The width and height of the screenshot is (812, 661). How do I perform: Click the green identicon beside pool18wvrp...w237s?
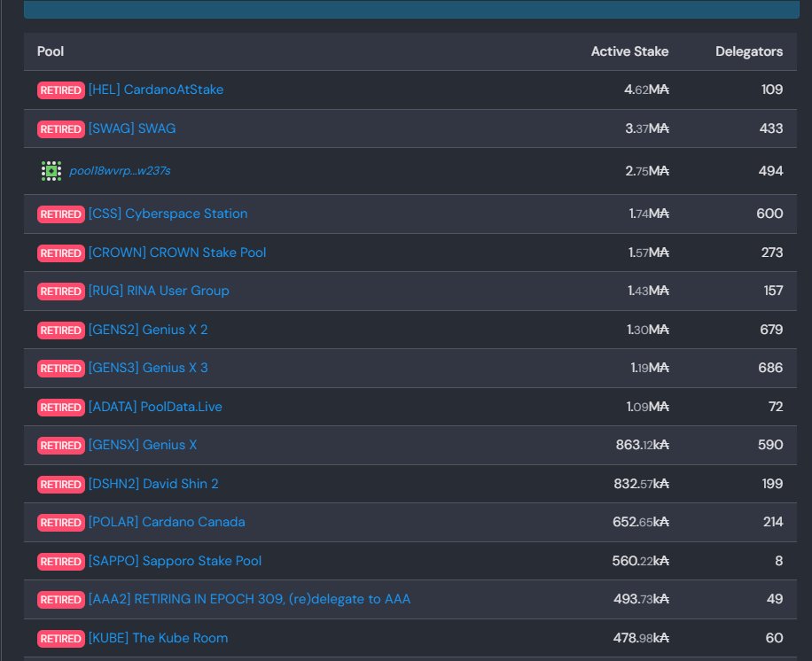coord(51,171)
